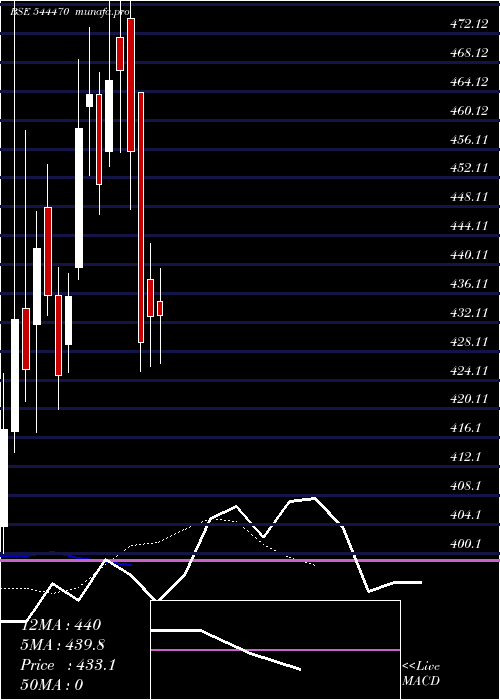The width and height of the screenshot is (500, 700).
Task: Click the 444.11 price level label
Action: click(469, 226)
